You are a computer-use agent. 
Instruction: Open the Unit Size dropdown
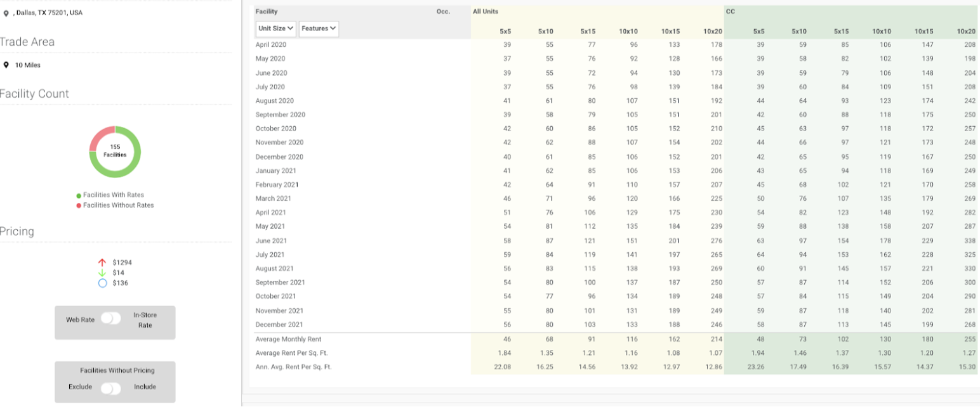[x=276, y=29]
